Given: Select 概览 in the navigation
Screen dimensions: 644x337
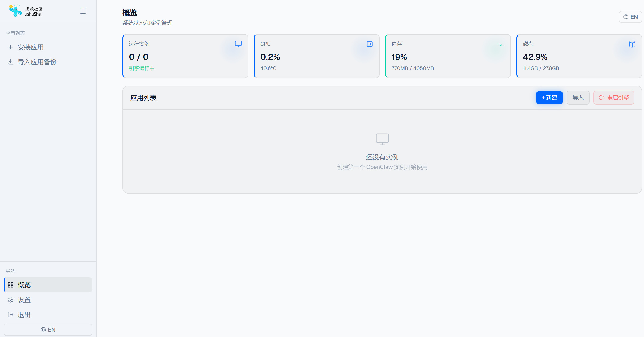Looking at the screenshot, I should point(48,285).
